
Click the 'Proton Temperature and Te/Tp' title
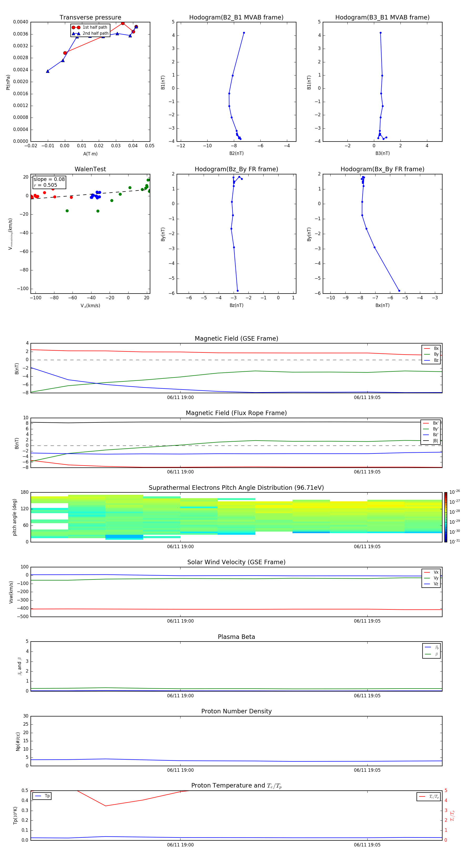[236, 785]
